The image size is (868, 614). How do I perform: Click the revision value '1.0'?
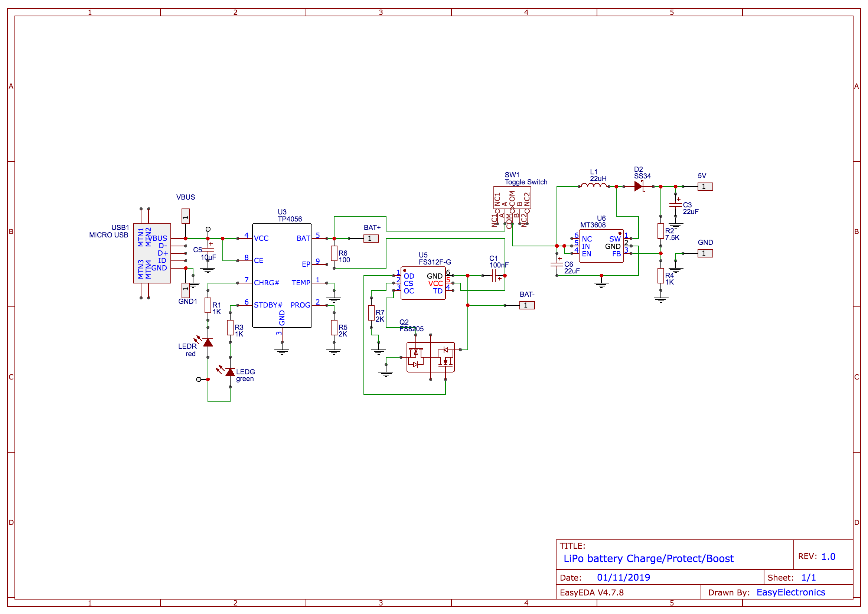(828, 556)
